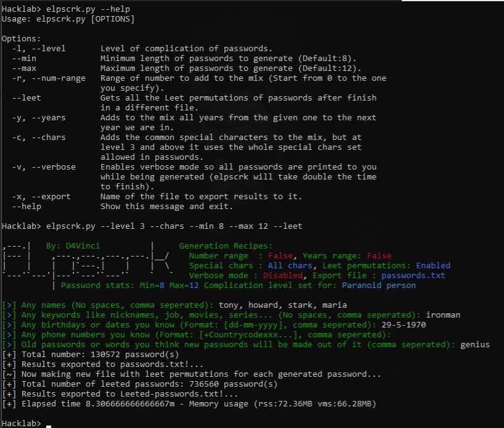Click 'Min=8' in Password stats

click(152, 286)
